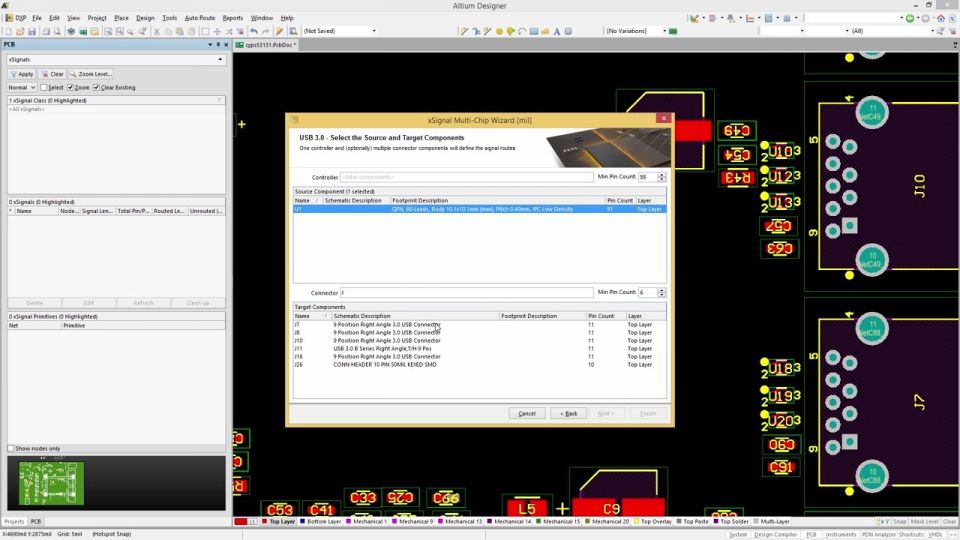Screen dimensions: 960x540
Task: Click the Top Overlay layer color swatch tab
Action: (636, 522)
